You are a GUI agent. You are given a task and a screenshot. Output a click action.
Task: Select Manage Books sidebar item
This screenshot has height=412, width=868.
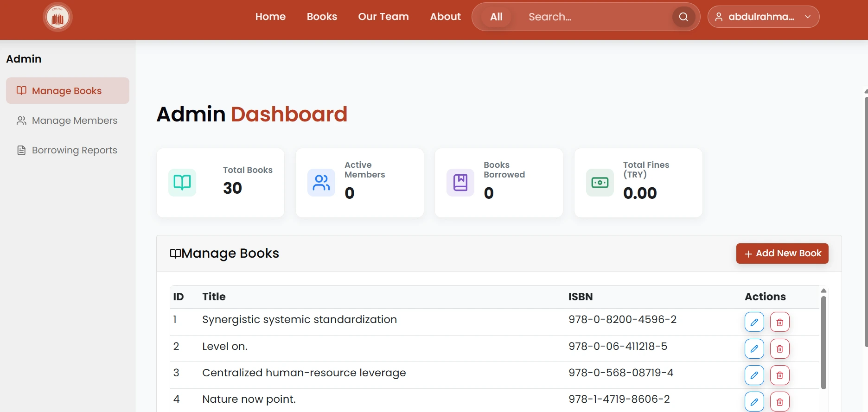pos(68,91)
